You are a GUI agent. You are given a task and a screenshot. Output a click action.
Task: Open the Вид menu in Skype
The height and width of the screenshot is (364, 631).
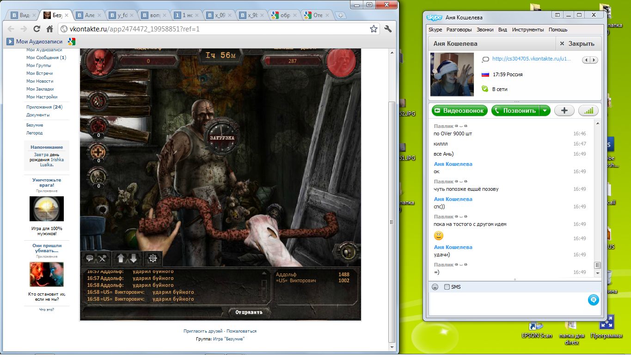(502, 30)
